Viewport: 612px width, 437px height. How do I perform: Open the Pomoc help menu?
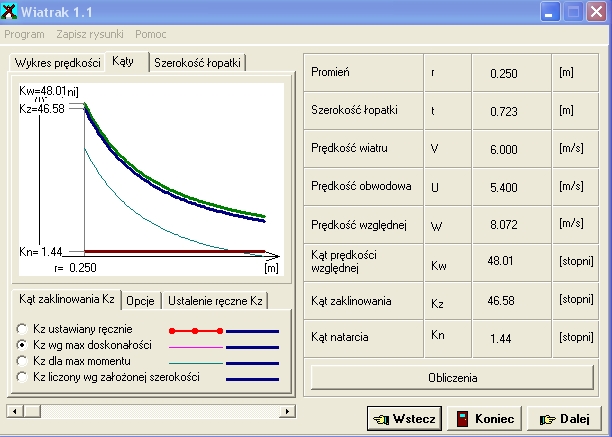tap(151, 34)
